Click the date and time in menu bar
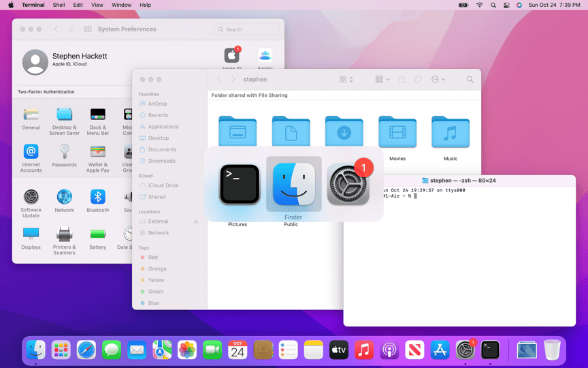 (x=554, y=5)
